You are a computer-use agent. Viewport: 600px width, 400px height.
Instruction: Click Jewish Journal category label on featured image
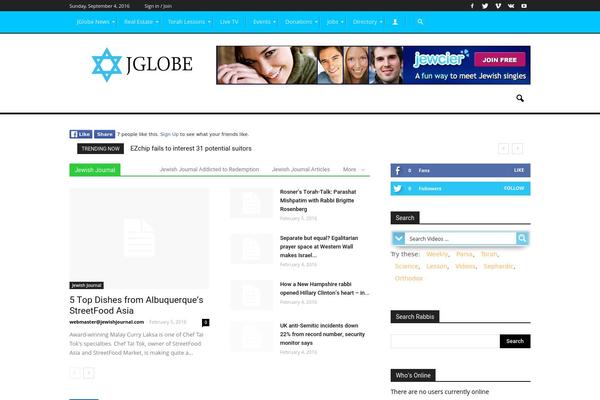(x=86, y=285)
